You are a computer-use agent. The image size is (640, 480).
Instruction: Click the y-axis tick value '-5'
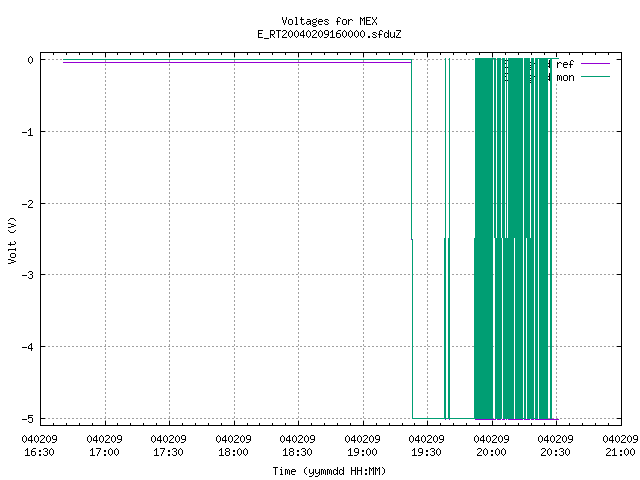pyautogui.click(x=27, y=418)
